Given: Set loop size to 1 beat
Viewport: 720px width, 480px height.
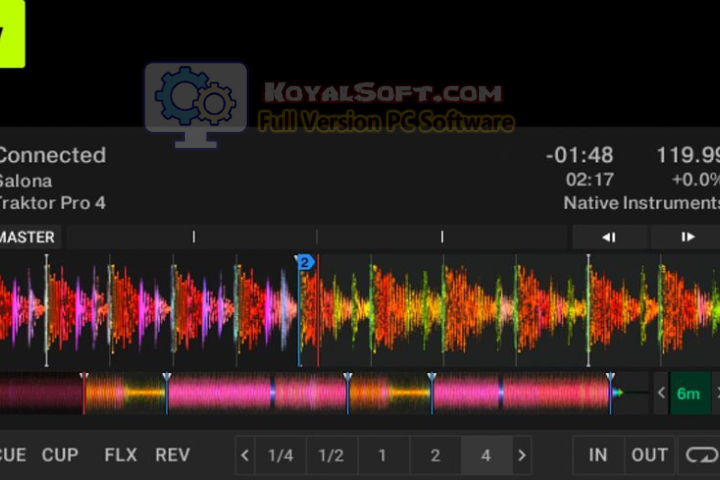Looking at the screenshot, I should pyautogui.click(x=382, y=455).
